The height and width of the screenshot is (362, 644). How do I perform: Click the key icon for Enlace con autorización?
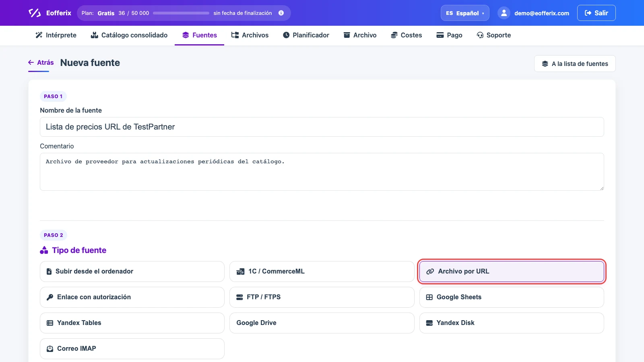(x=50, y=297)
